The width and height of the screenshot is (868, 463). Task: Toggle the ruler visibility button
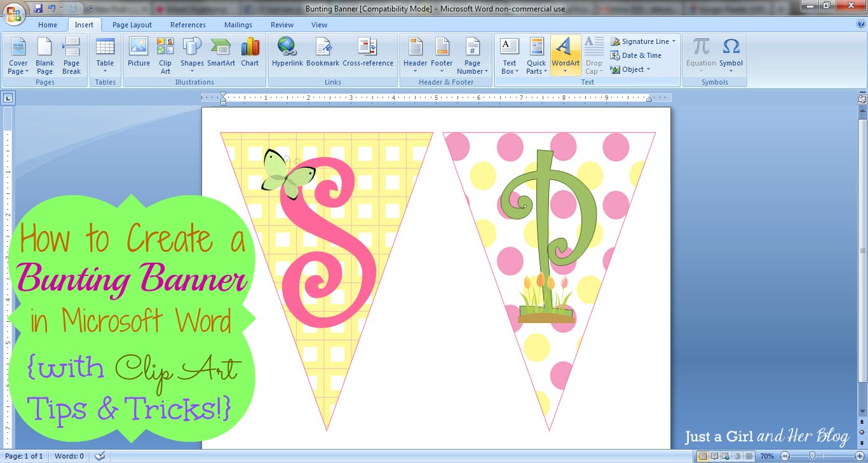[862, 99]
